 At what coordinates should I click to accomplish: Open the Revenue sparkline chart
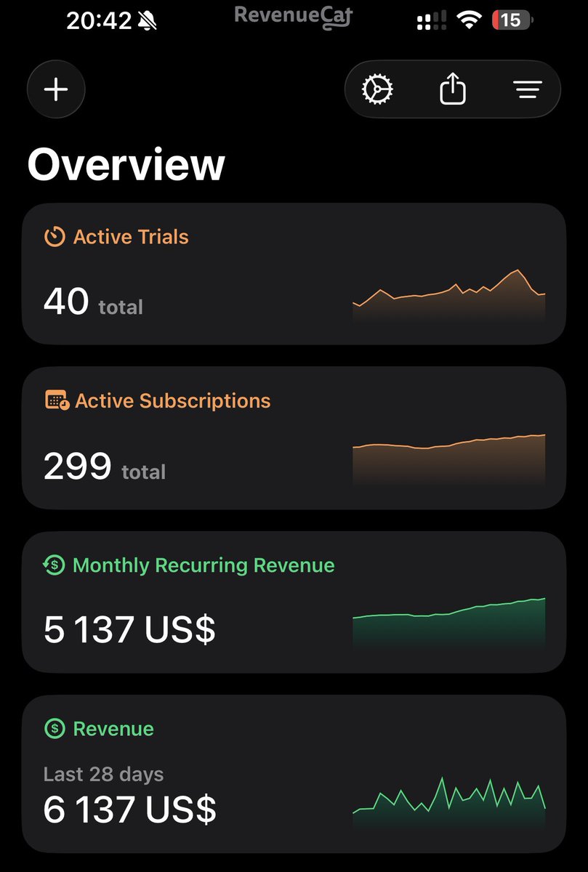coord(448,802)
